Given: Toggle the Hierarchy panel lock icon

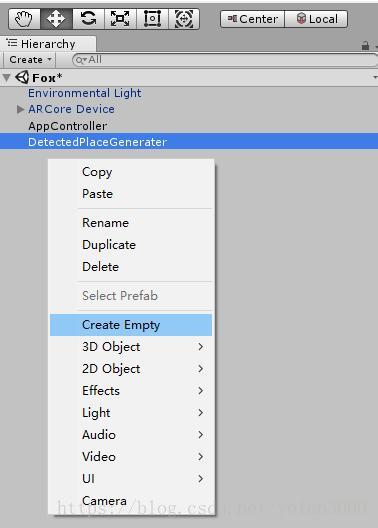Looking at the screenshot, I should (x=365, y=45).
